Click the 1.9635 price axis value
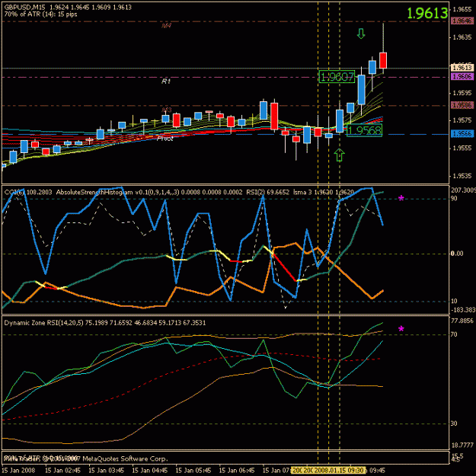 [x=462, y=37]
